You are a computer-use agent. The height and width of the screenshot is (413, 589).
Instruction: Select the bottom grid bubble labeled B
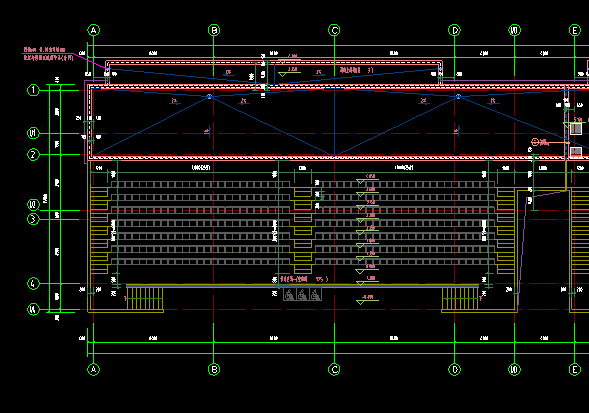[214, 369]
